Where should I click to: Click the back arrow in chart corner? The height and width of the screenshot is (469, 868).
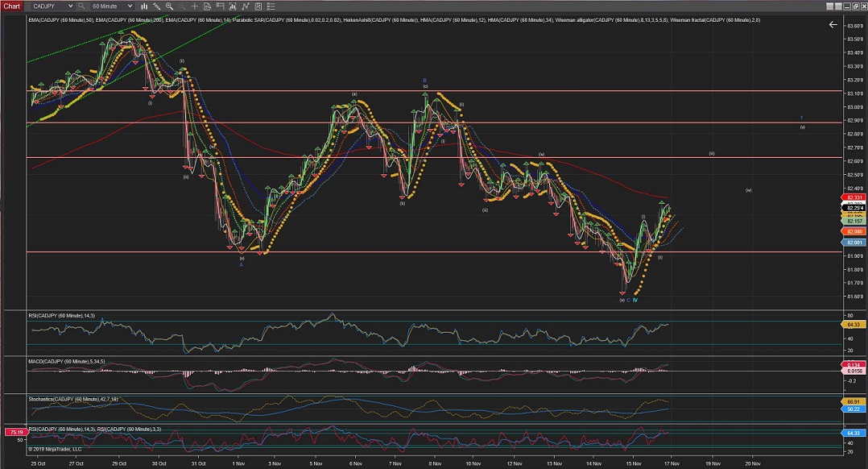(x=833, y=25)
